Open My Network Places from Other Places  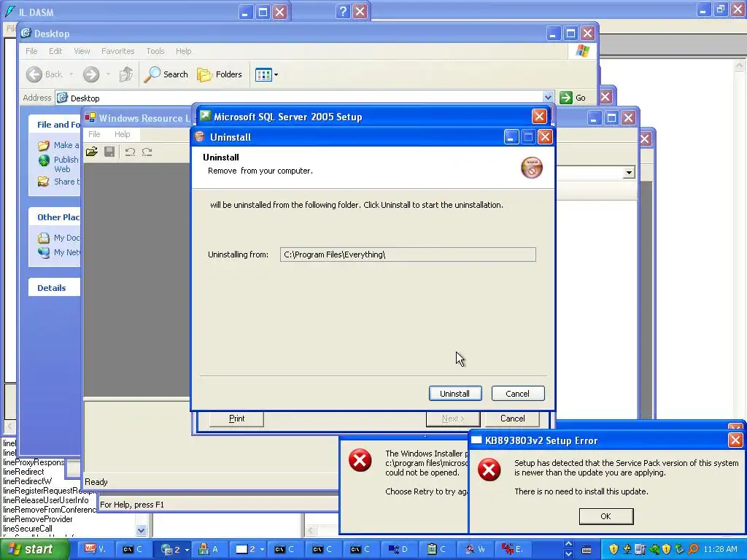tap(60, 252)
